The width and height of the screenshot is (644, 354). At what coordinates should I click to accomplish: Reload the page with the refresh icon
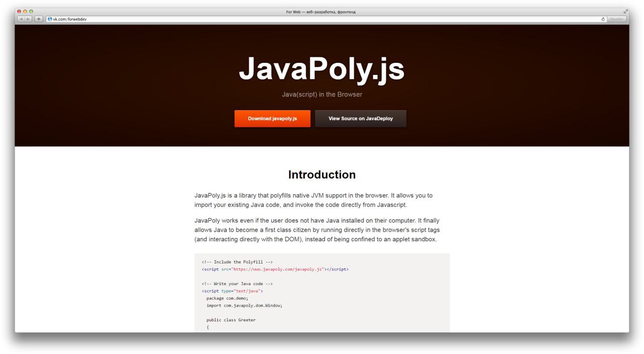603,19
